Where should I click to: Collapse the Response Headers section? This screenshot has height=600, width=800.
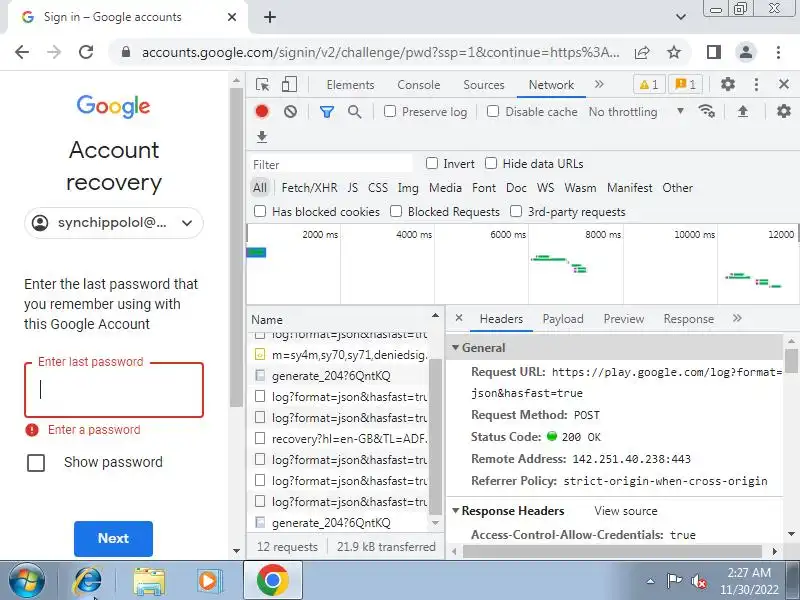pos(455,511)
